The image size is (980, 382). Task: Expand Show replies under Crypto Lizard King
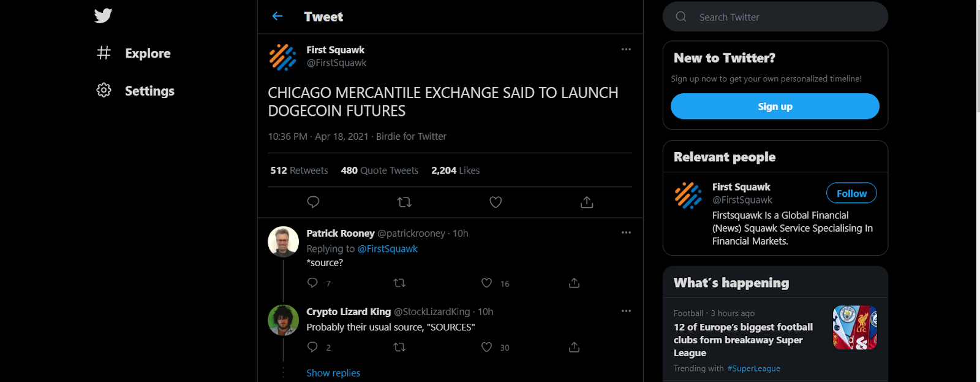(333, 373)
